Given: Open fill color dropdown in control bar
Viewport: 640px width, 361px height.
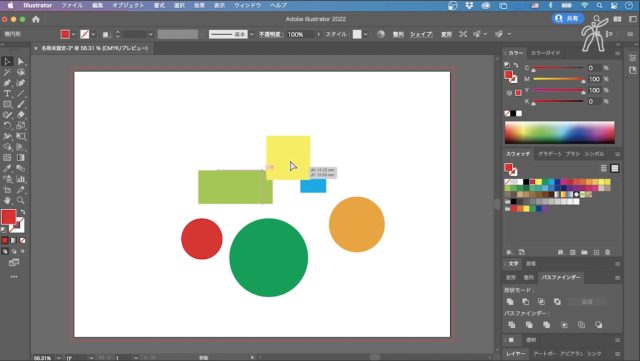Looking at the screenshot, I should (74, 34).
